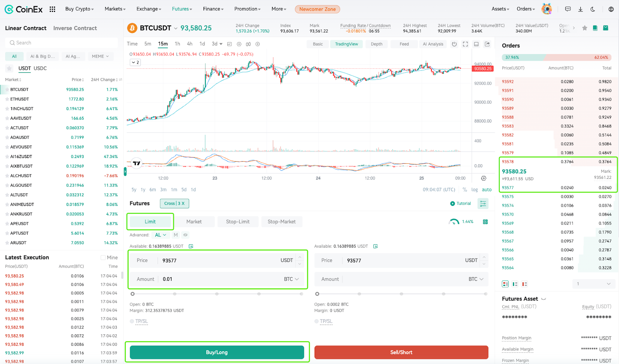The height and width of the screenshot is (364, 619).
Task: Click the add-plus circle icon in chart toolbar
Action: pos(258,44)
